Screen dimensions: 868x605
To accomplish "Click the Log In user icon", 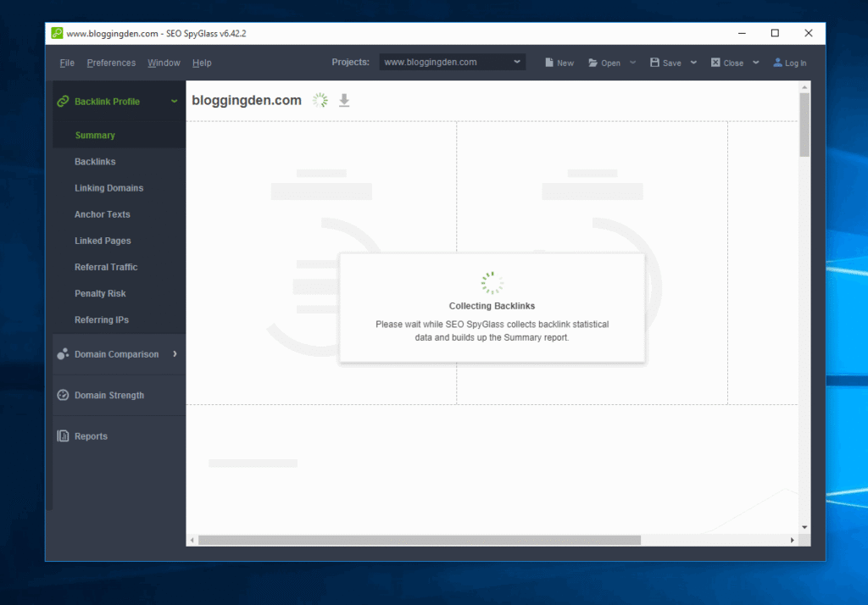I will click(x=780, y=62).
